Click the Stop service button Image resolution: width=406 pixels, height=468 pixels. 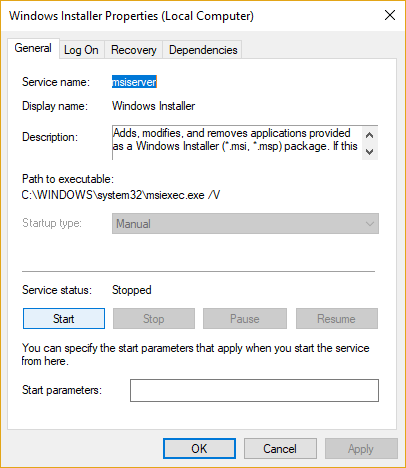point(154,319)
